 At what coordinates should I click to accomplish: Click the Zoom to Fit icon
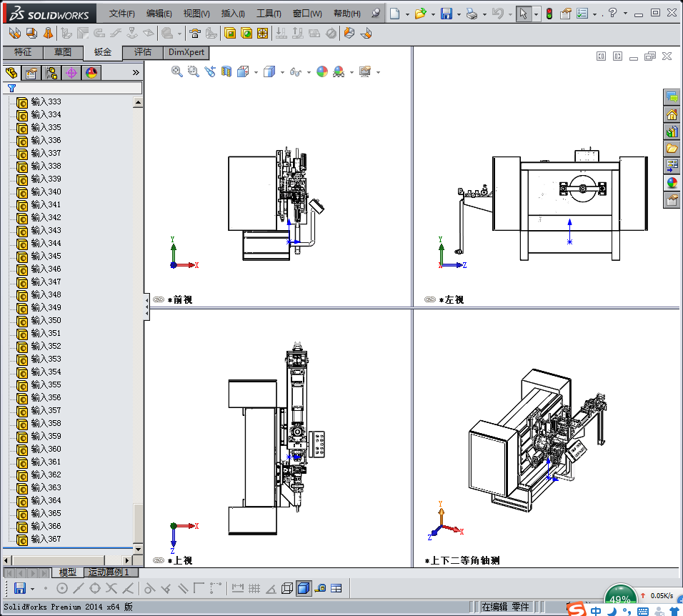[x=177, y=71]
